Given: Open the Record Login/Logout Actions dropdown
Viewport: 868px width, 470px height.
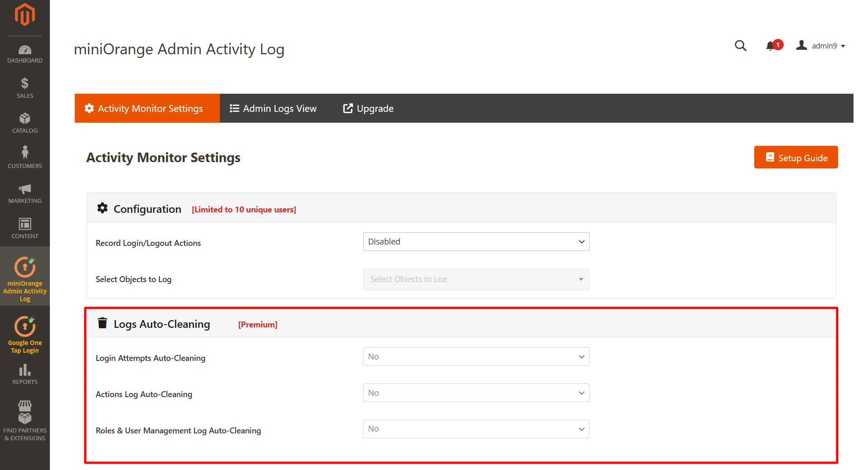Looking at the screenshot, I should (x=475, y=241).
